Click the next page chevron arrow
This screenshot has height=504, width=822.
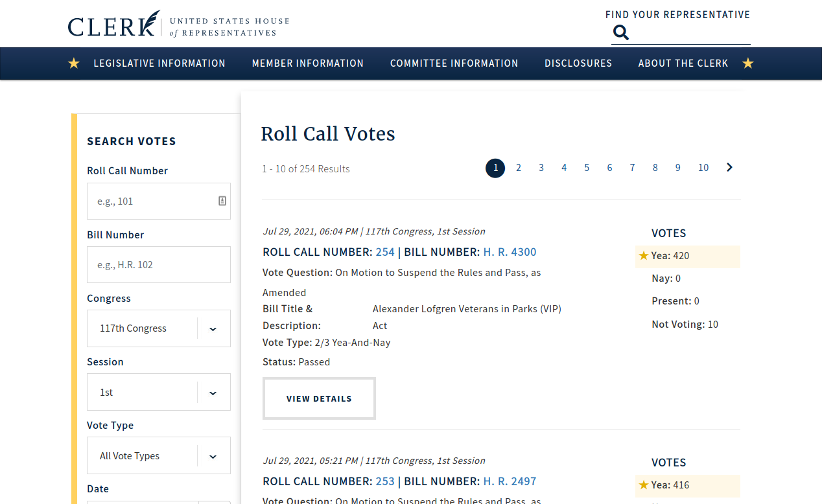729,168
